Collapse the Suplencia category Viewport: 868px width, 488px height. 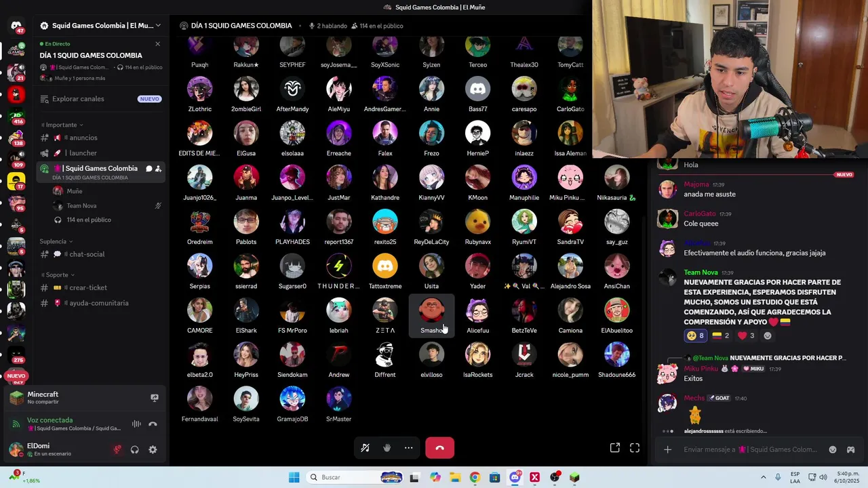56,241
